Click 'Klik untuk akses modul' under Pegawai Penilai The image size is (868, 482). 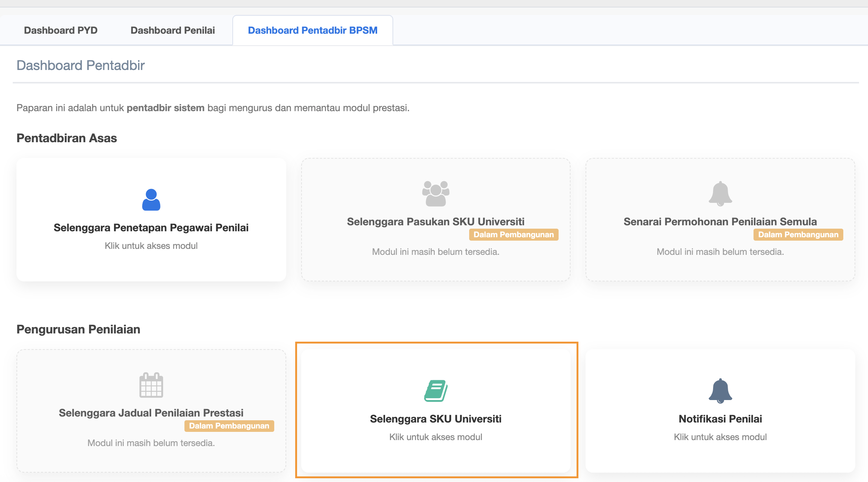pos(151,246)
